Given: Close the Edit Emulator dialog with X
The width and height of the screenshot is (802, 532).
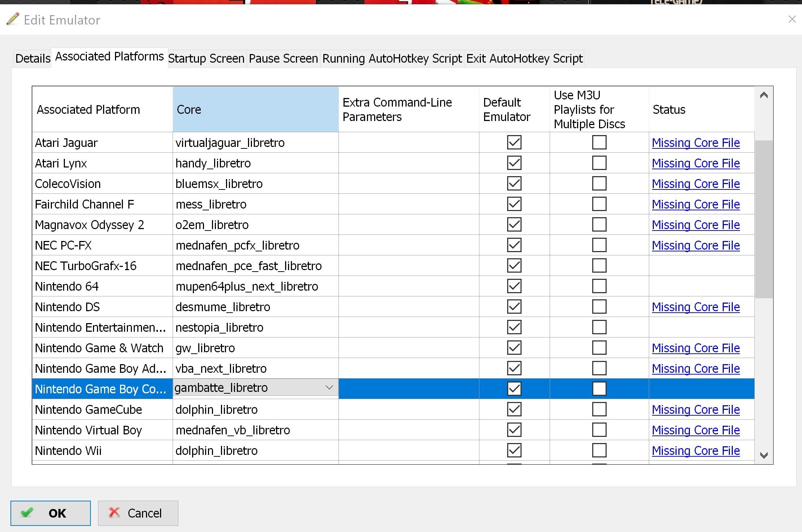Looking at the screenshot, I should pos(792,19).
